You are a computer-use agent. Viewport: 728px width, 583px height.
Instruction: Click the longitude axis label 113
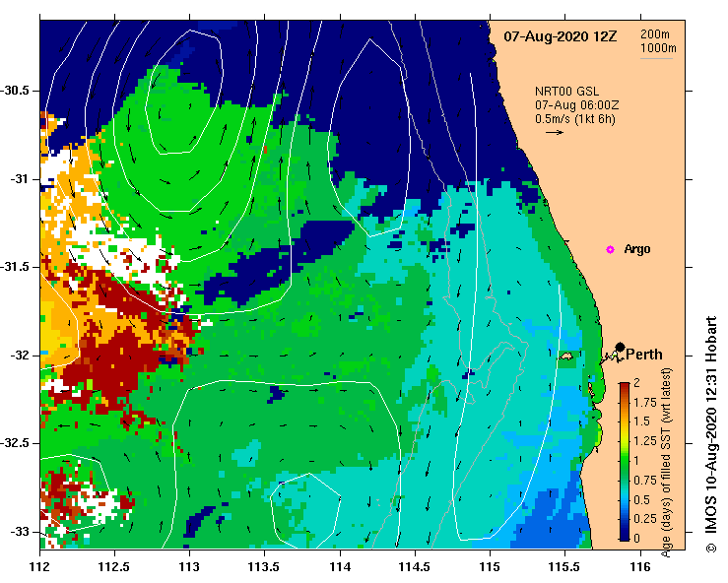[189, 567]
